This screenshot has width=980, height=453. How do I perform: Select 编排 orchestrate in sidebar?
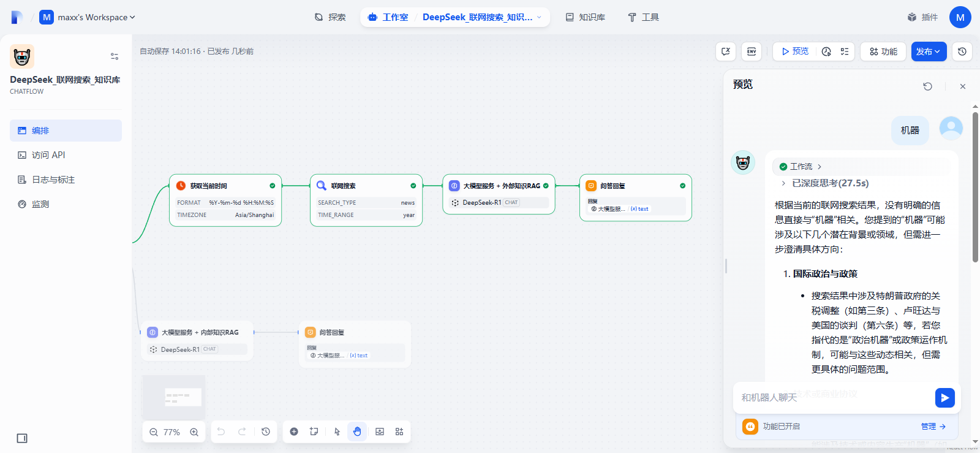coord(66,131)
